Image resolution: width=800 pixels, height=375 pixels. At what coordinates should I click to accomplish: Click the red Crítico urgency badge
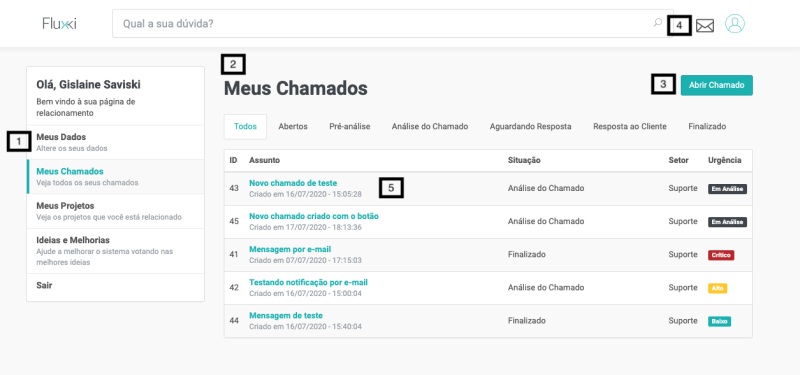pos(720,255)
